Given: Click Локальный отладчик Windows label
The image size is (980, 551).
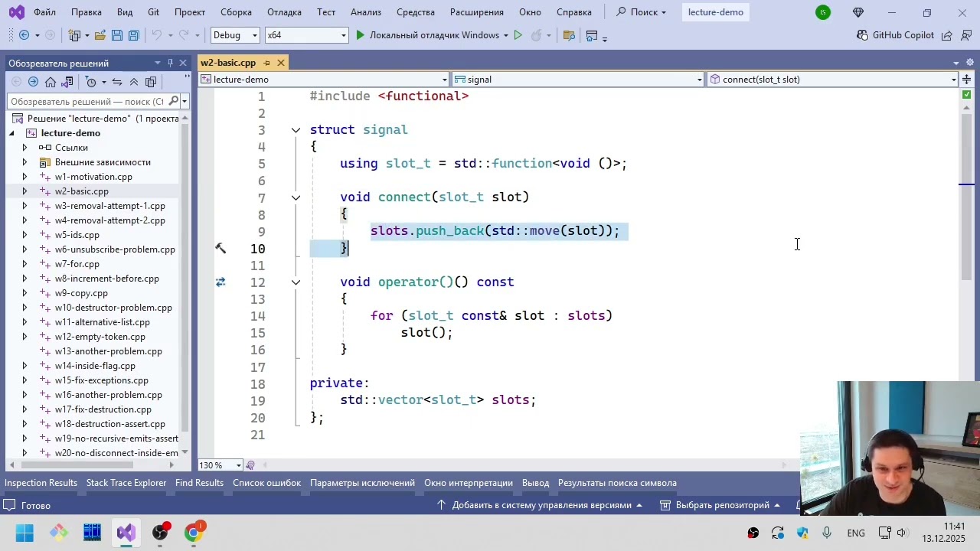Looking at the screenshot, I should pos(434,35).
